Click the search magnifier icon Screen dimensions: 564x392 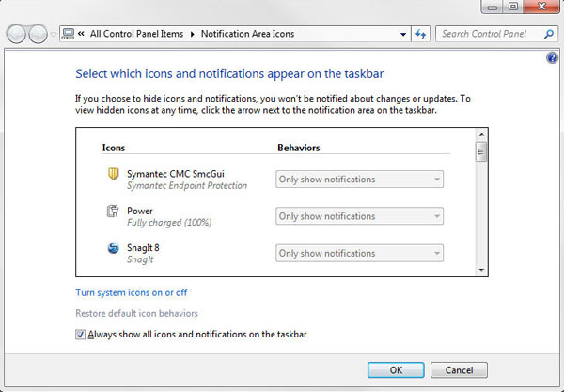coord(550,34)
